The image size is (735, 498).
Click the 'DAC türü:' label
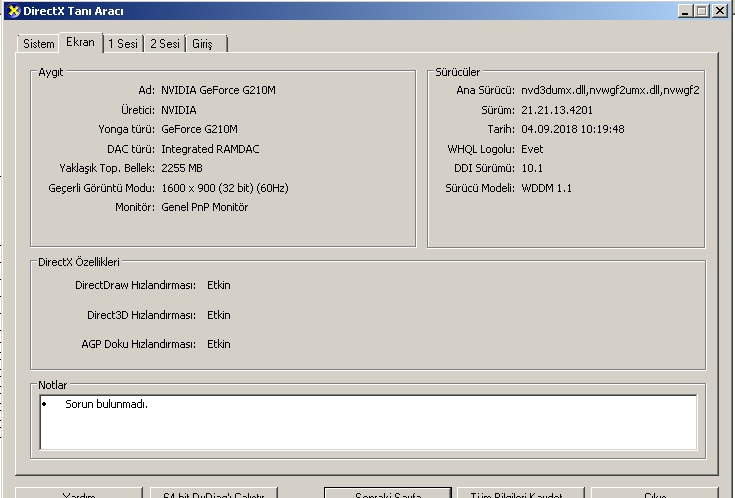[x=131, y=149]
